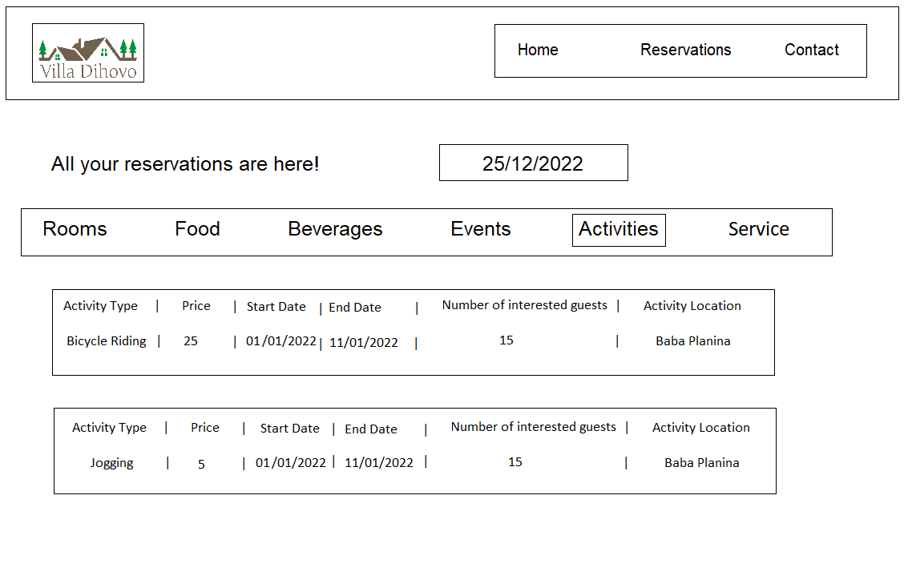Click Baba Planina in Bicycle Riding row
Viewport: 904px width, 588px height.
(693, 341)
